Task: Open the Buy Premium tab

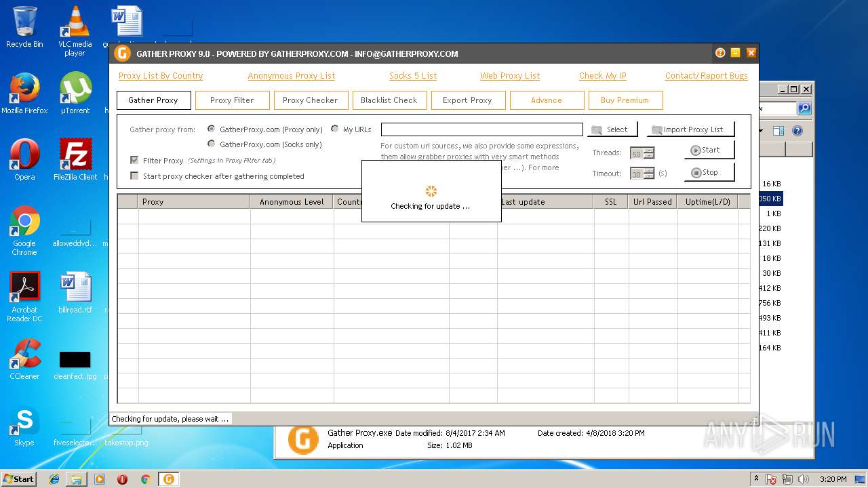Action: [x=625, y=100]
